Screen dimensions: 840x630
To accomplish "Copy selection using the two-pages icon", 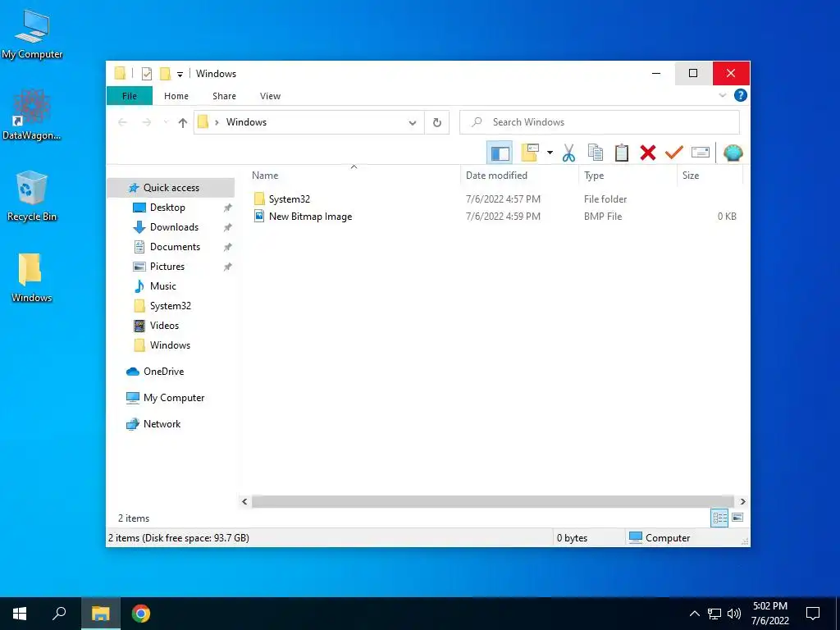I will coord(596,153).
